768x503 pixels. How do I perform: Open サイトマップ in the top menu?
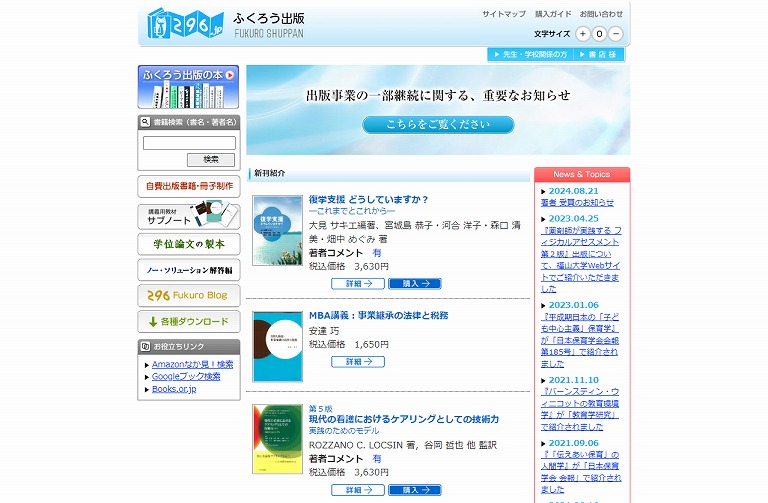coord(503,14)
